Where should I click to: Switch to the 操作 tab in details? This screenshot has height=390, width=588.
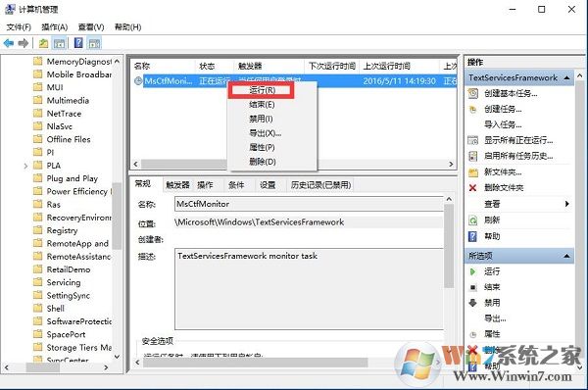(x=205, y=185)
